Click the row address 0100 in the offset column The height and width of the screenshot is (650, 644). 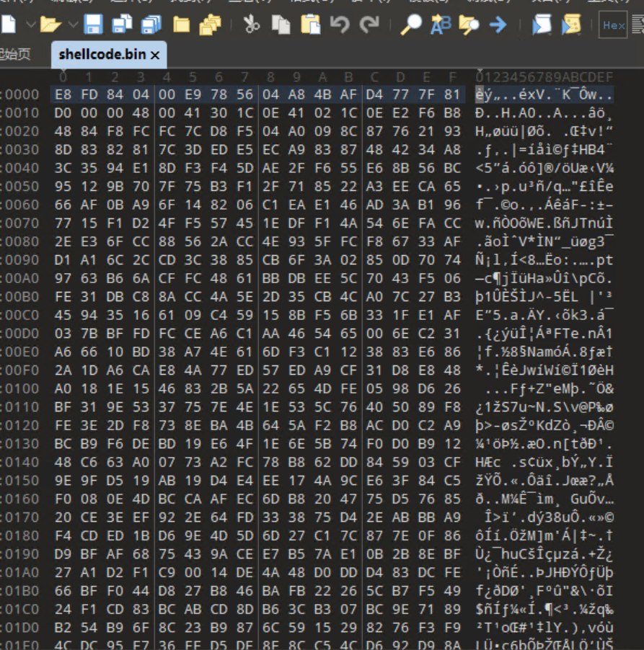[x=22, y=388]
